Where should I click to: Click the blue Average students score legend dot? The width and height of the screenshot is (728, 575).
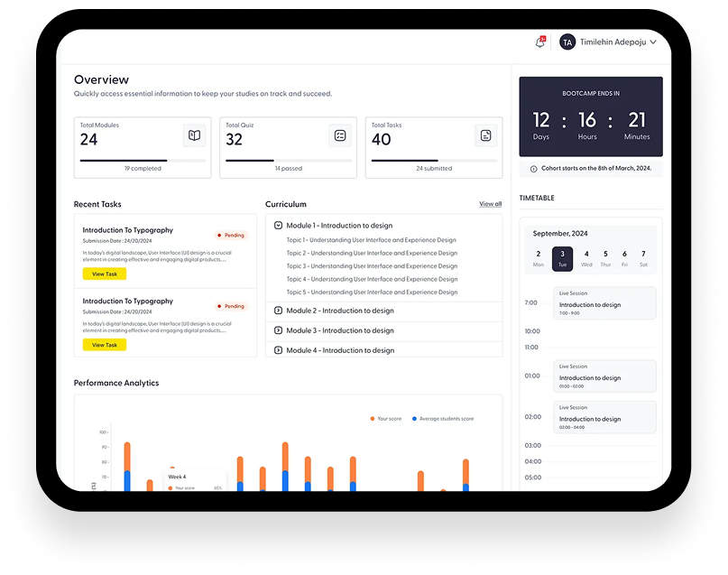414,419
